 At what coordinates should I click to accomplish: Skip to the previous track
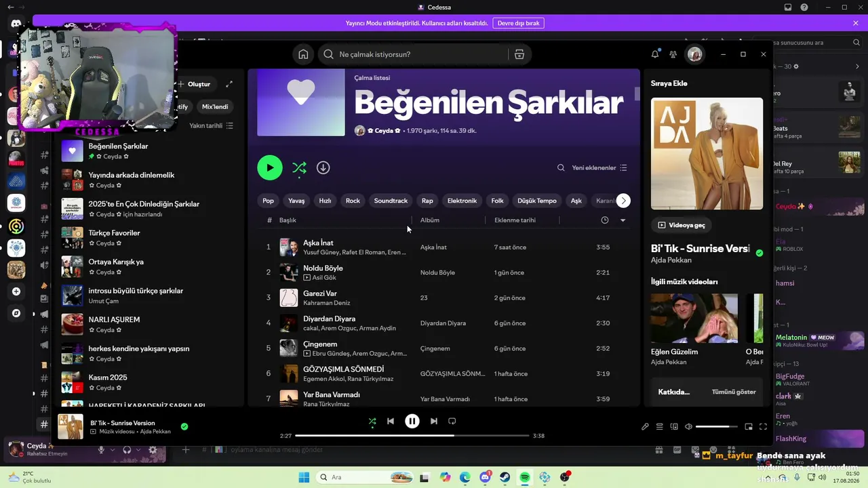(x=391, y=421)
